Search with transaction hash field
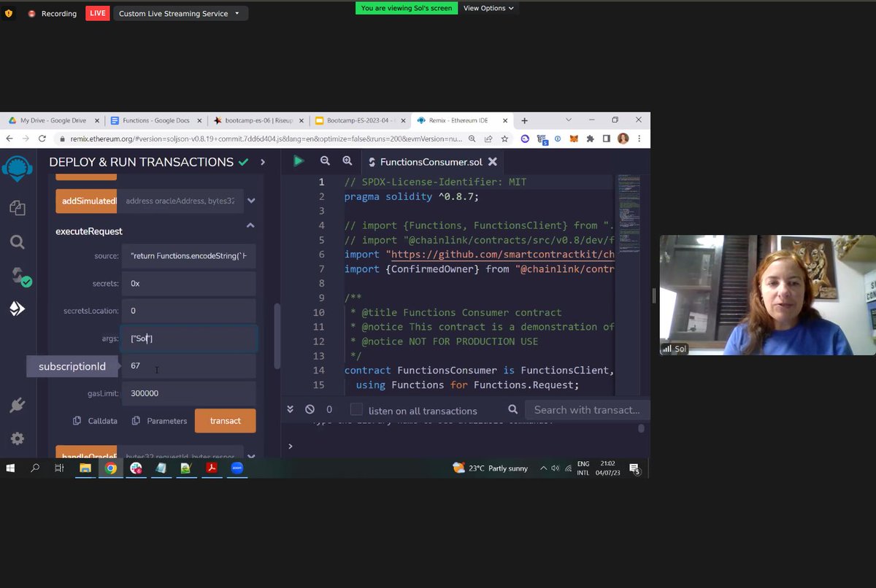 588,410
